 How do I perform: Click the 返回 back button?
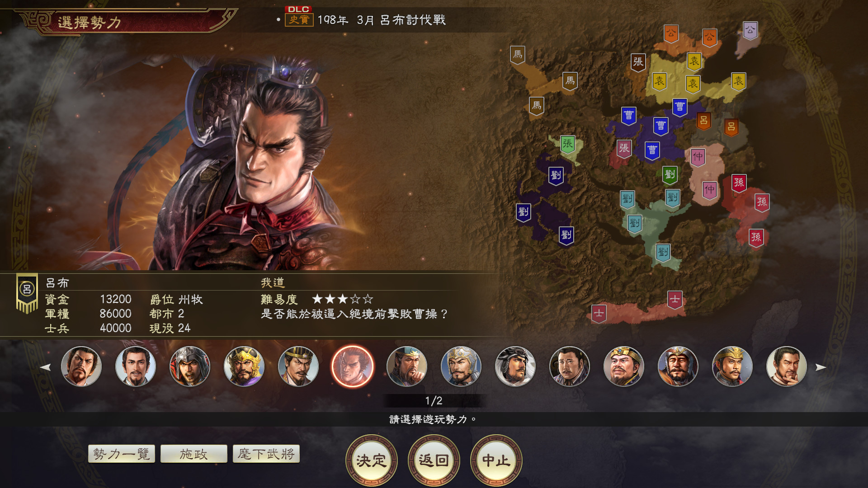(x=434, y=460)
